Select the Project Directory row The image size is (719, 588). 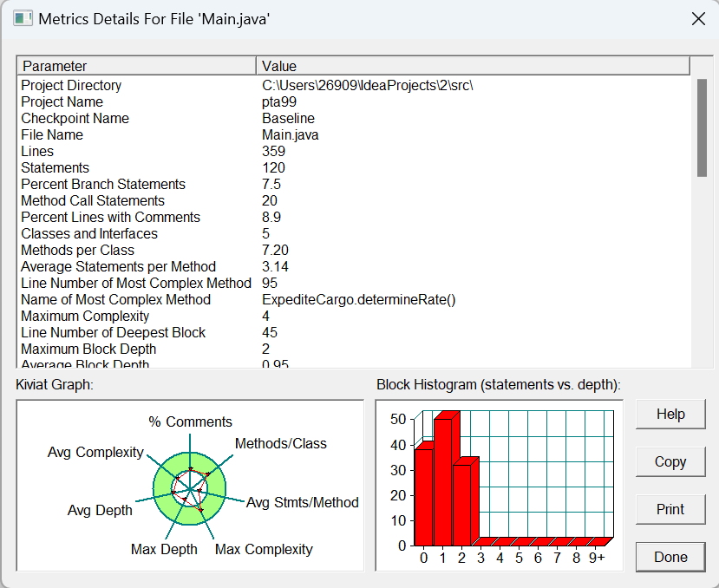[x=354, y=85]
